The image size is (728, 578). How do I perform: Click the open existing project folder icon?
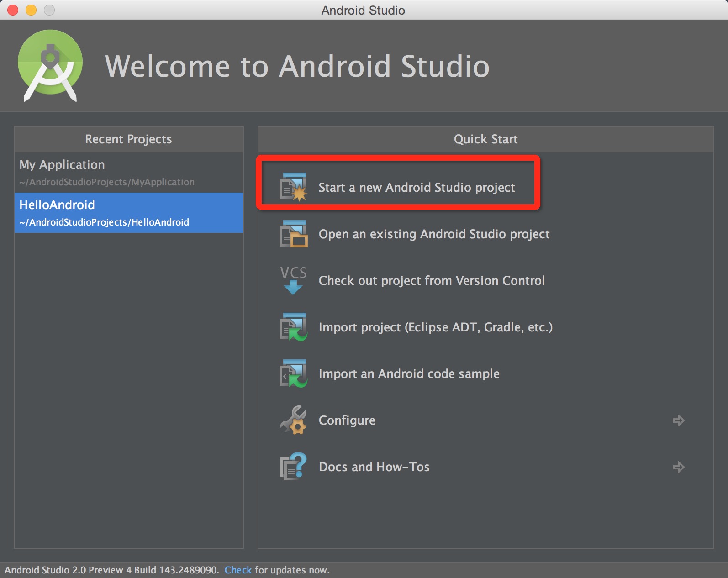coord(293,234)
